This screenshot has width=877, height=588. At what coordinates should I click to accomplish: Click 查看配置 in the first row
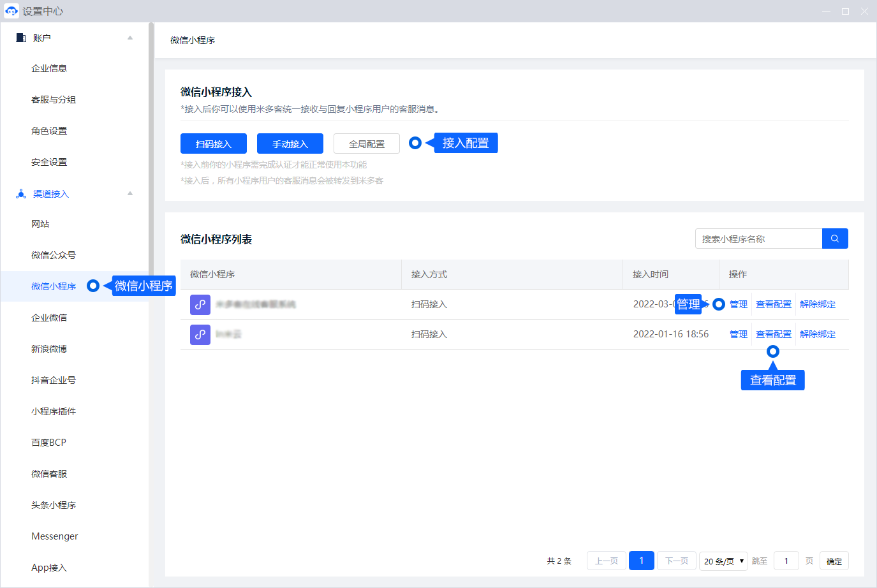(773, 304)
